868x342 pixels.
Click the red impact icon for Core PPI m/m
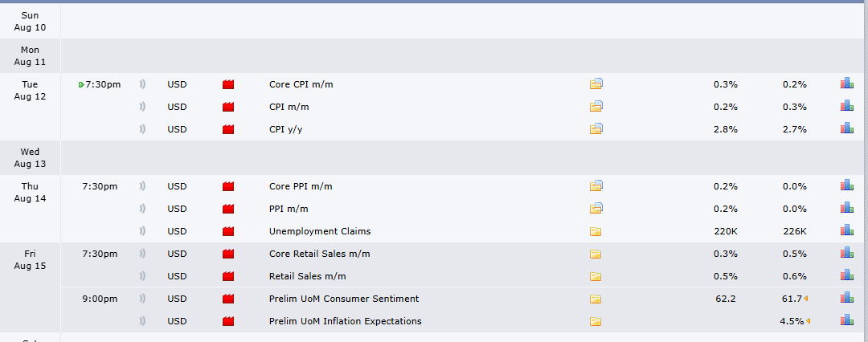[228, 186]
